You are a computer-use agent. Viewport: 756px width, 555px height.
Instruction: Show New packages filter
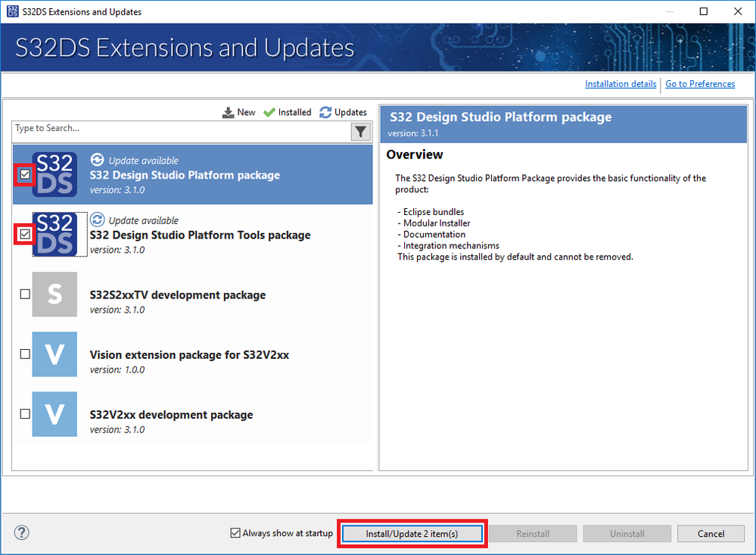click(x=239, y=112)
